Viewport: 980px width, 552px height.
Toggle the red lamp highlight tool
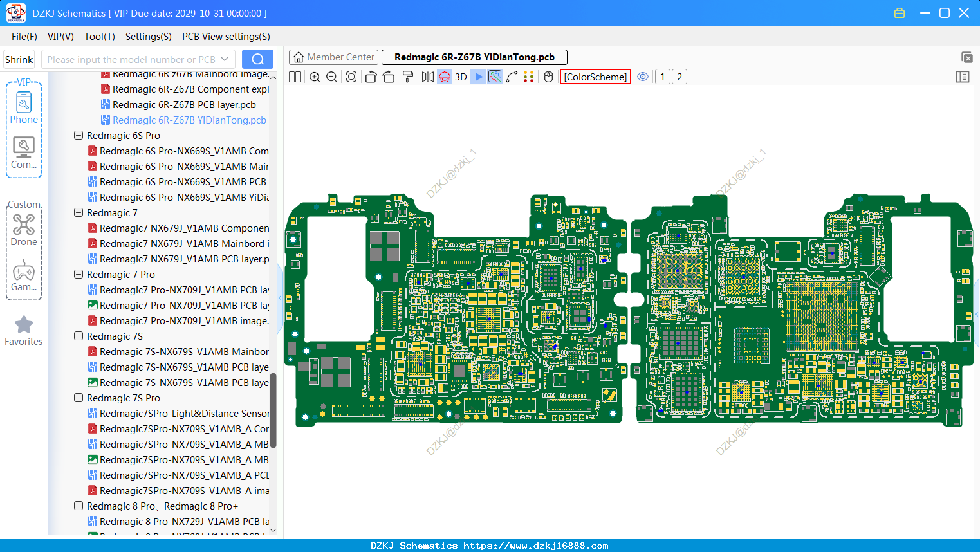(x=445, y=77)
